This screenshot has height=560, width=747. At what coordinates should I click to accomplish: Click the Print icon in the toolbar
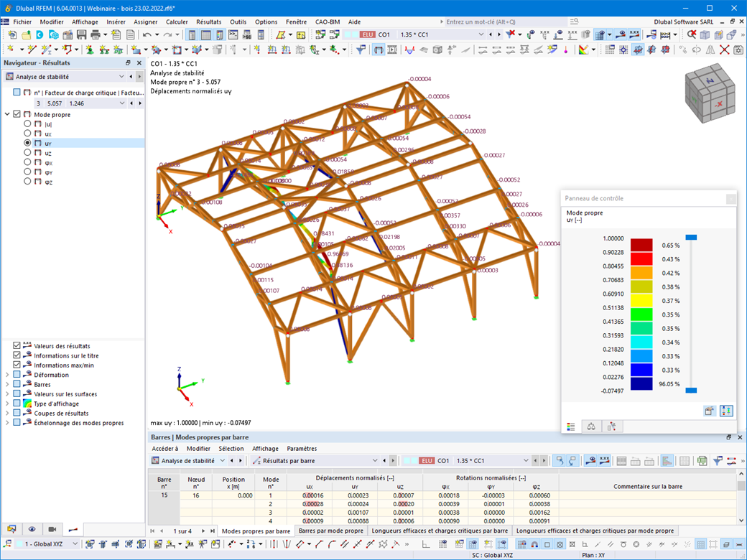(x=94, y=34)
